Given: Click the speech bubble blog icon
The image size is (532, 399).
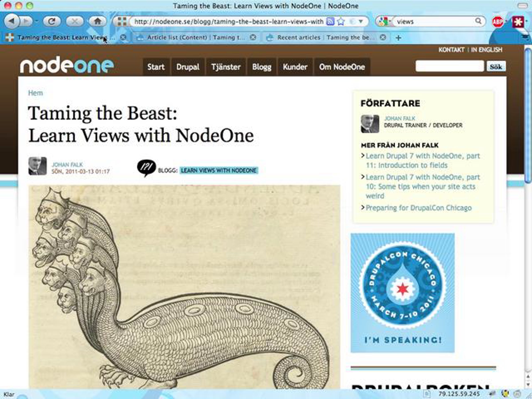Looking at the screenshot, I should click(146, 168).
